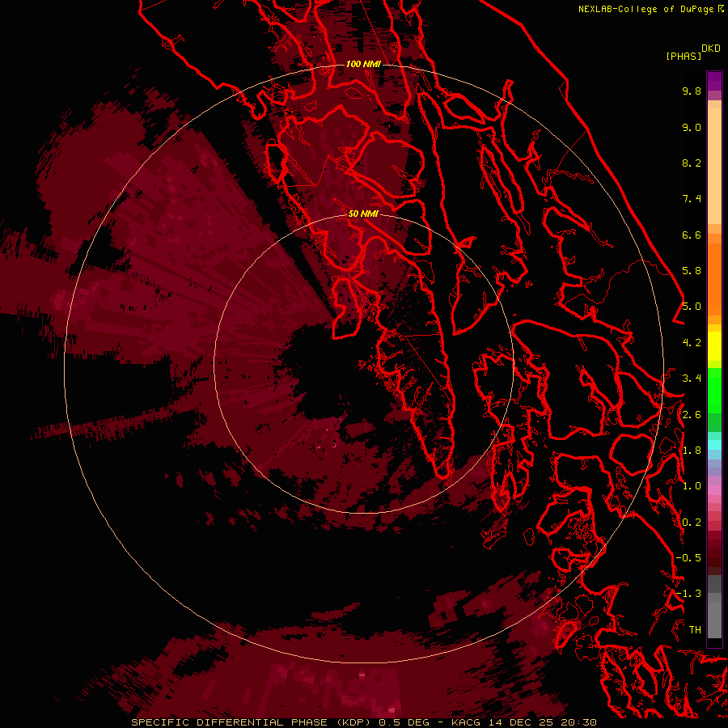
Task: Click the 4.2 value on the color scale
Action: pyautogui.click(x=692, y=343)
